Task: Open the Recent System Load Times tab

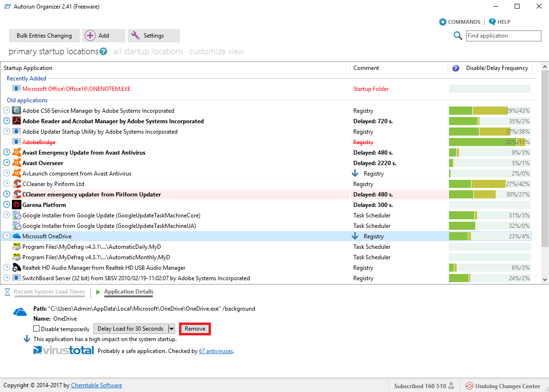Action: pos(50,292)
